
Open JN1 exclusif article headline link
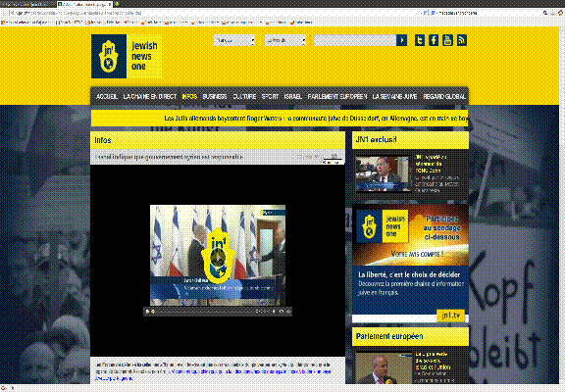[431, 164]
